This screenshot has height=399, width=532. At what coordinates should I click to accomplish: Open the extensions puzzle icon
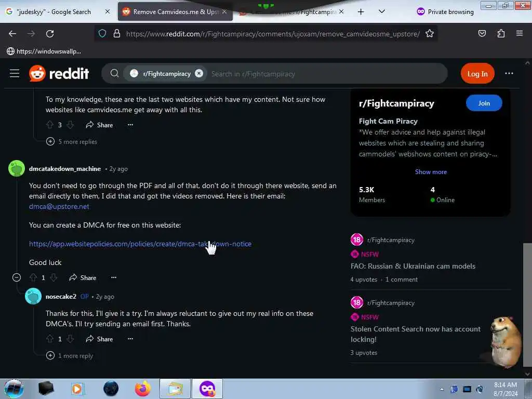tap(501, 33)
